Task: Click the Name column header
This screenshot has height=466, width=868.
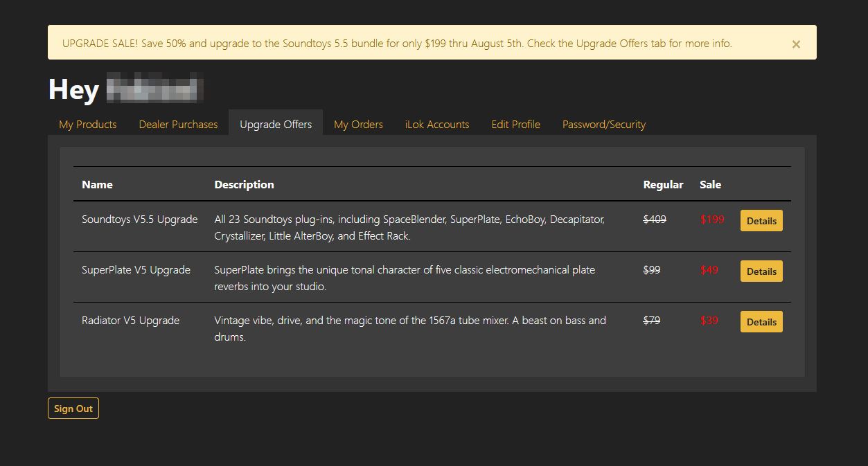Action: (97, 185)
